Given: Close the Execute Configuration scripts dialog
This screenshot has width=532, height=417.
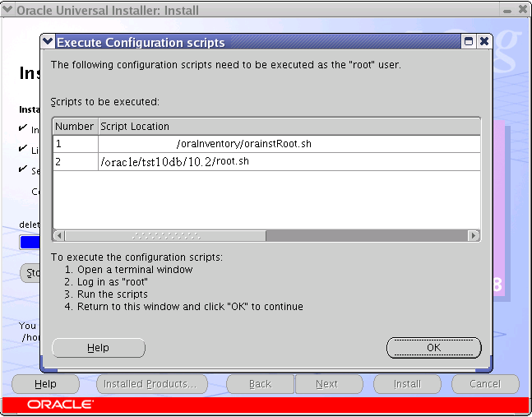Looking at the screenshot, I should (x=484, y=41).
